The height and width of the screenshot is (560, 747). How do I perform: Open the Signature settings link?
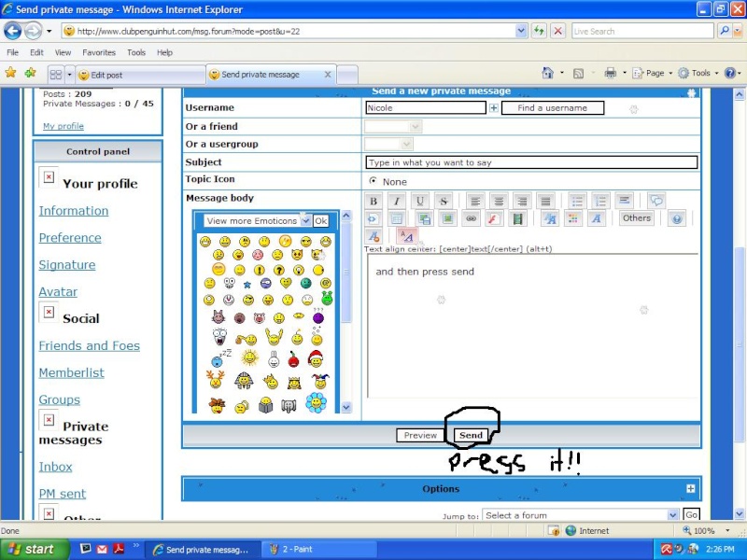pos(67,265)
